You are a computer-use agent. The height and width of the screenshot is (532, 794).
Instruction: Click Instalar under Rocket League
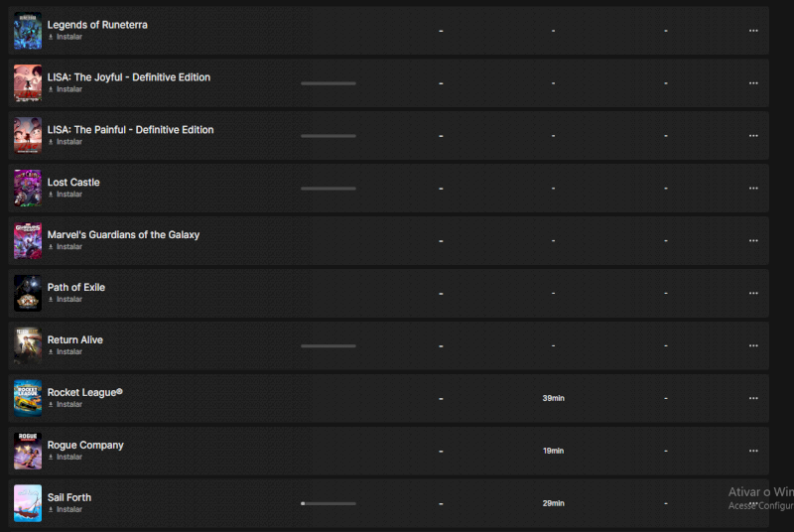point(66,404)
